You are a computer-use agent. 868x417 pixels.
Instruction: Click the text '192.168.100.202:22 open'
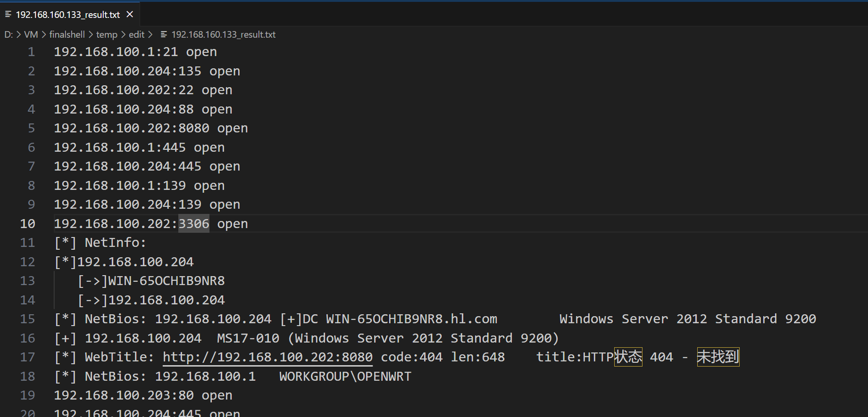click(x=143, y=90)
